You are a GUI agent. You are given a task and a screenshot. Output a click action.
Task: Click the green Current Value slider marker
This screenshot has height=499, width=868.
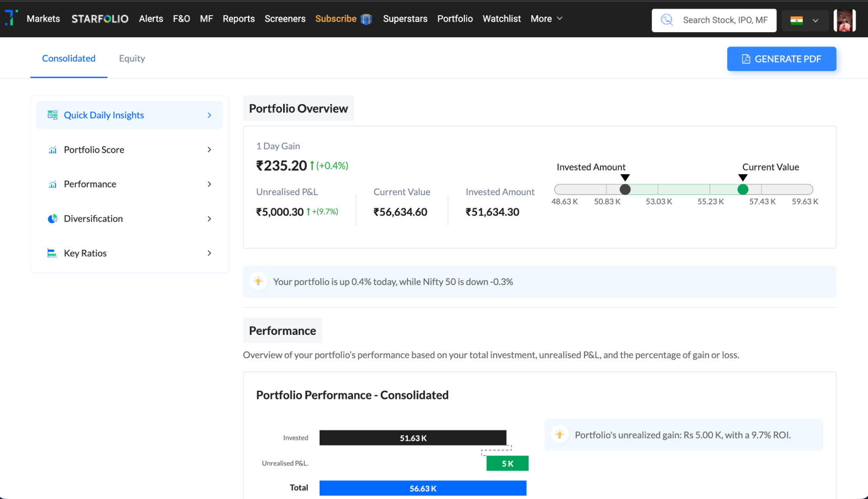[743, 189]
